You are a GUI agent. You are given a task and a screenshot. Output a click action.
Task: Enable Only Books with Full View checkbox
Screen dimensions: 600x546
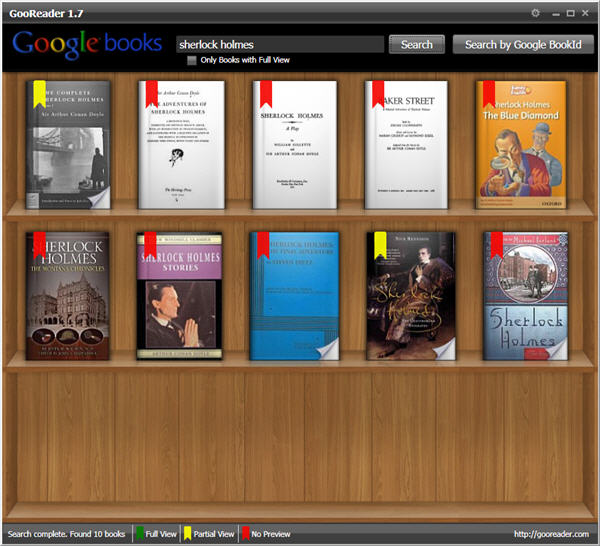[192, 61]
